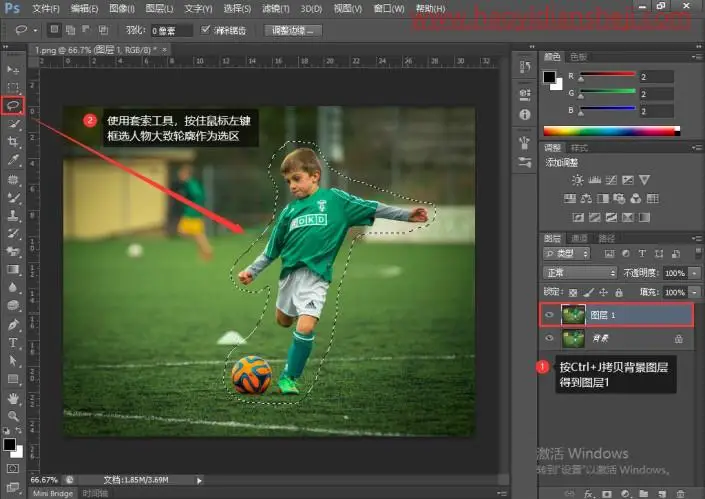Viewport: 705px width, 499px height.
Task: Select the Pen tool
Action: pos(13,324)
